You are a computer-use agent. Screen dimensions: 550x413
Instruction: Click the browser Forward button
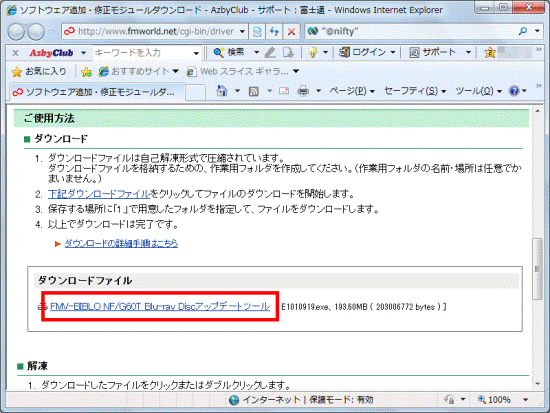[36, 32]
